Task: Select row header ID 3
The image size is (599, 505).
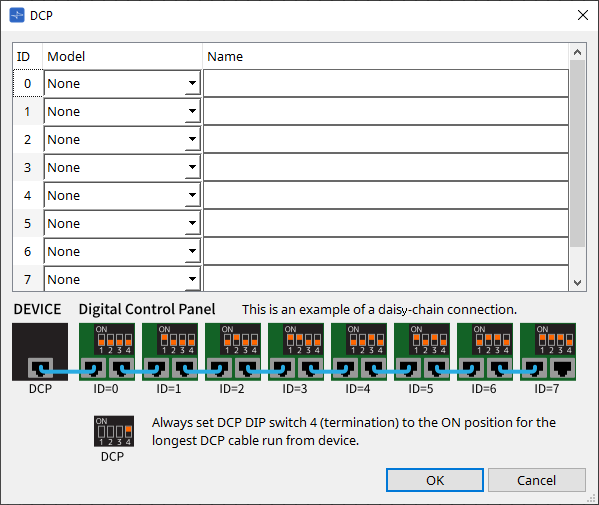Action: coord(28,167)
